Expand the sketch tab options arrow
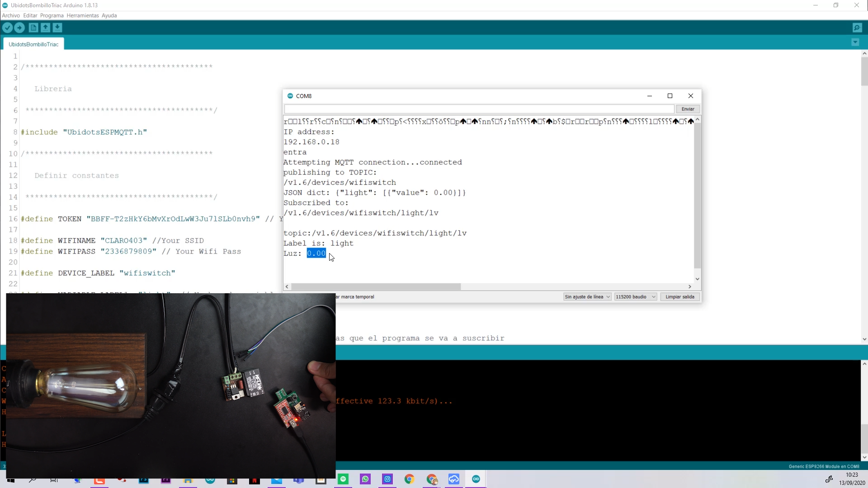Image resolution: width=868 pixels, height=488 pixels. (x=855, y=42)
